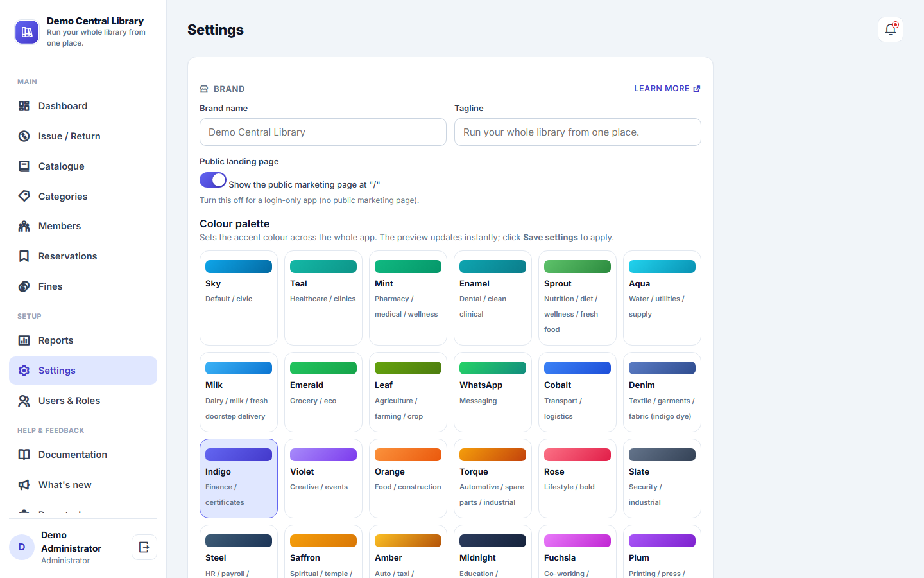The image size is (924, 578).
Task: Open the Members section
Action: pyautogui.click(x=83, y=226)
